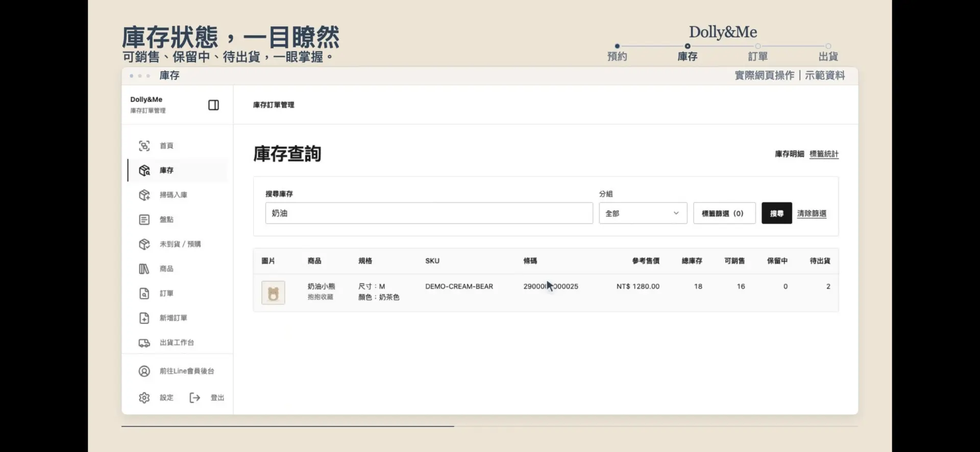
Task: Switch to 標籤統計 tab
Action: pyautogui.click(x=824, y=154)
